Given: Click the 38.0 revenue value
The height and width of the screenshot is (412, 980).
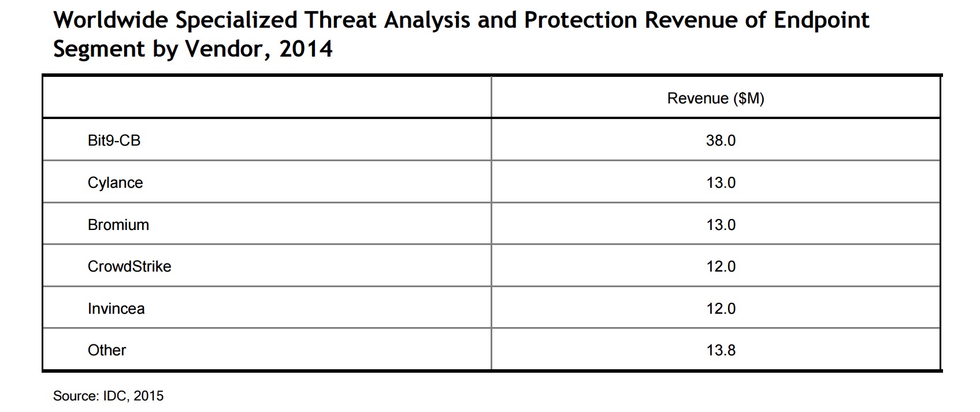Looking at the screenshot, I should click(721, 140).
